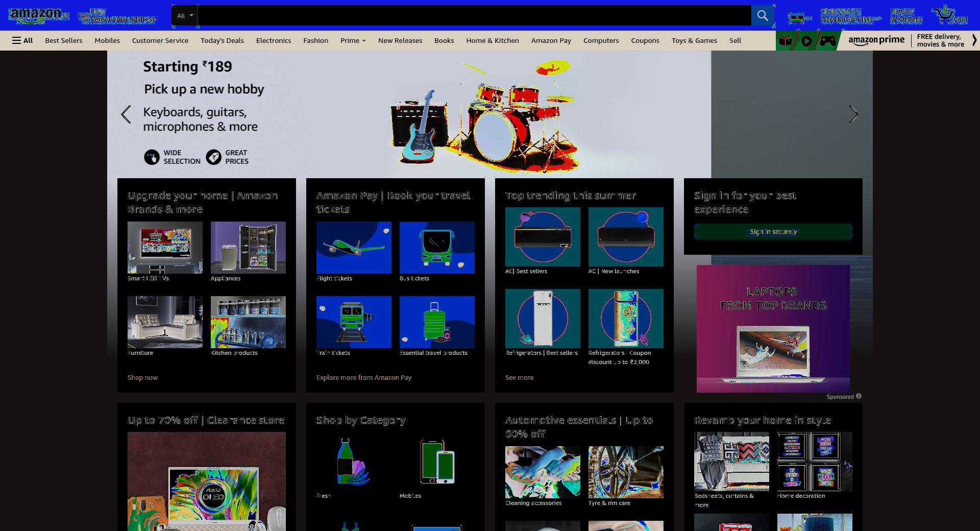The height and width of the screenshot is (531, 980).
Task: Click the Sponsored ad info icon
Action: [x=859, y=396]
